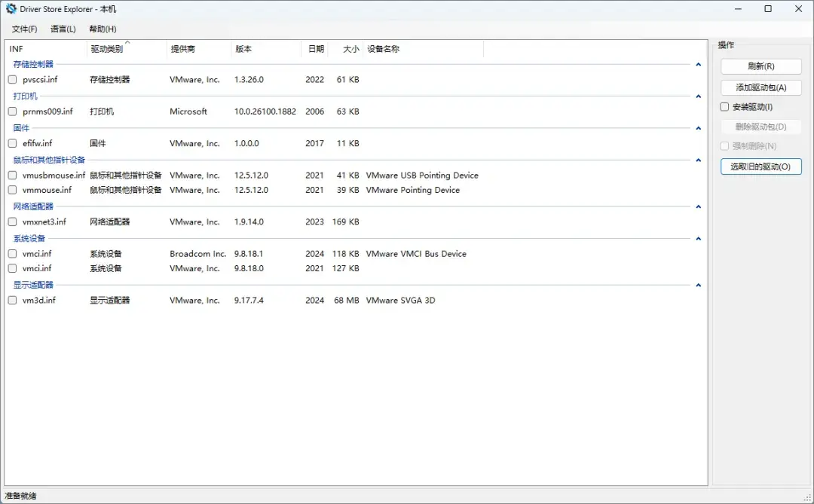Select the efifw.inf checkbox
This screenshot has width=814, height=504.
13,143
